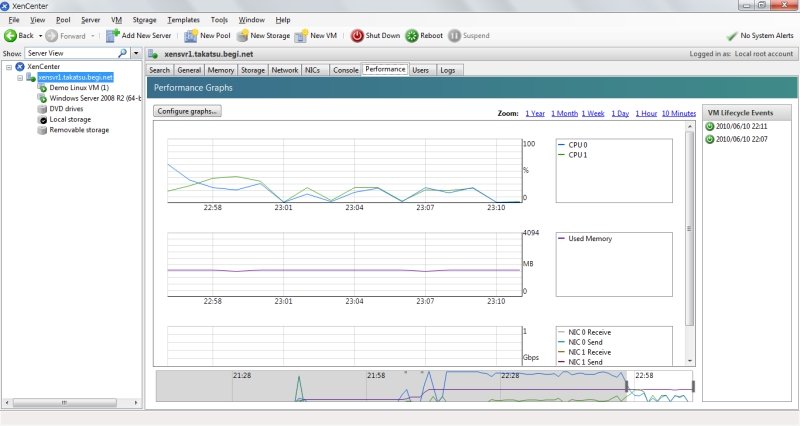Click the DVD drives storage icon
800x426 pixels.
42,109
